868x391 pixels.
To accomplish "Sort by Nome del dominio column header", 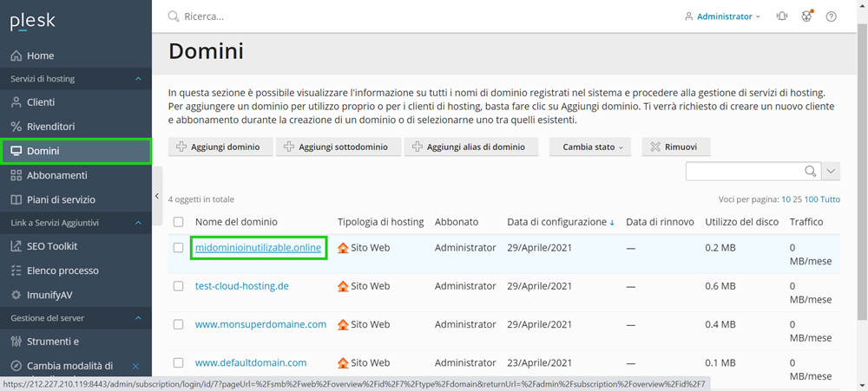I will pyautogui.click(x=236, y=222).
